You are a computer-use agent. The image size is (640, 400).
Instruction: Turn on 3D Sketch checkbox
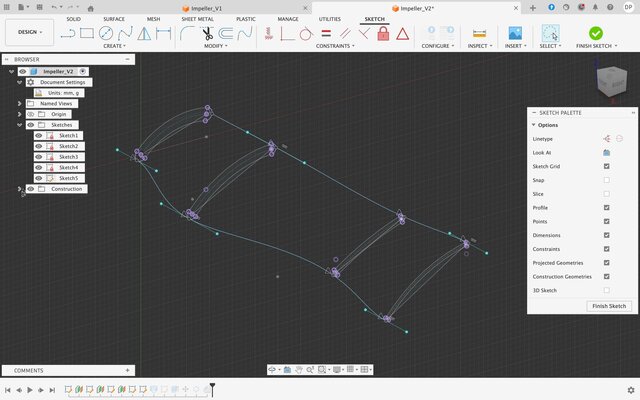point(606,290)
